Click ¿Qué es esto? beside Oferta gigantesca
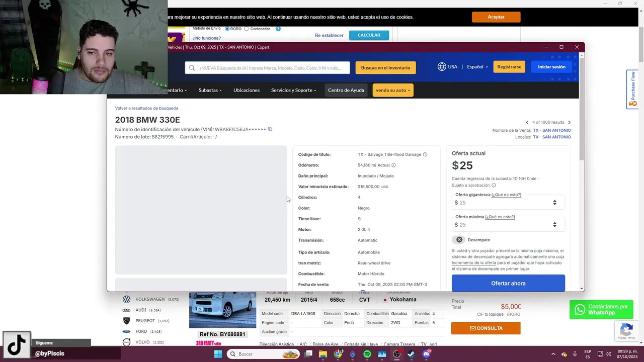This screenshot has height=362, width=644. click(x=506, y=195)
